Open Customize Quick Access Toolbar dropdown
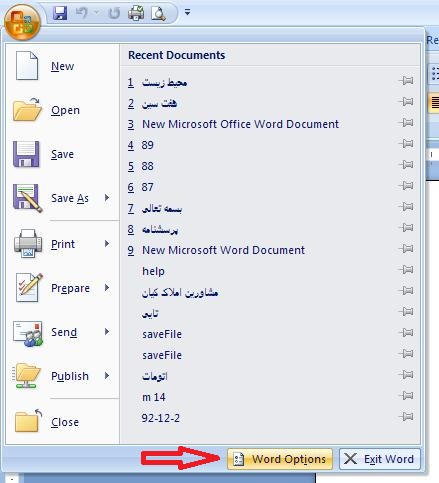Image resolution: width=439 pixels, height=483 pixels. click(x=187, y=13)
